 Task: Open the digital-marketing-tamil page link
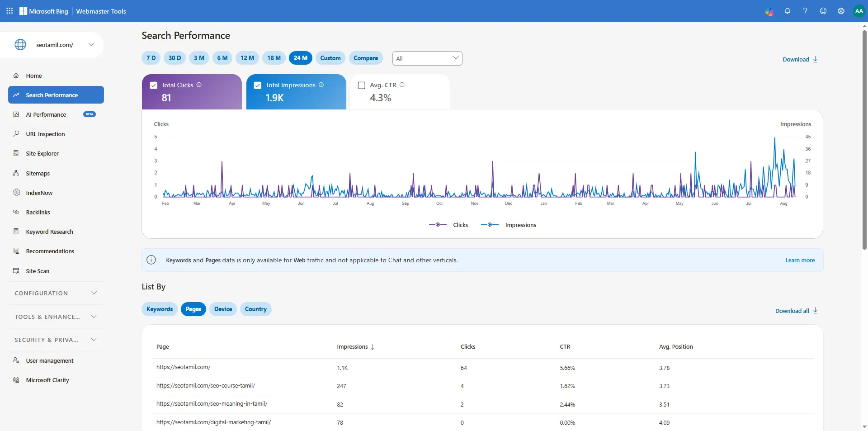pyautogui.click(x=214, y=422)
